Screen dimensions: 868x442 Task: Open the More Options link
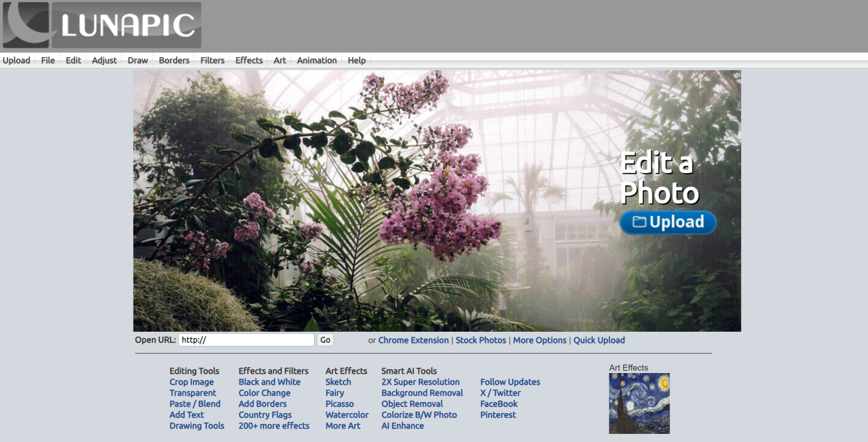coord(540,340)
